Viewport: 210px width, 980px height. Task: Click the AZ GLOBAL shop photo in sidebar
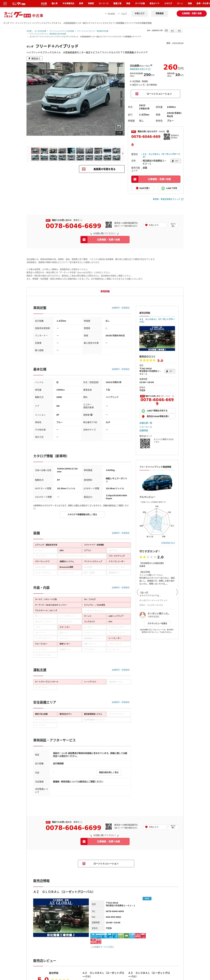157,339
